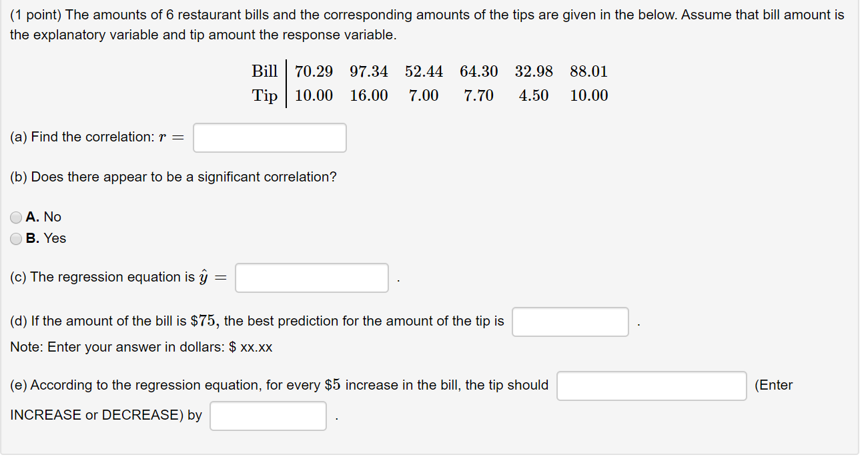
Task: Click the correlation r answer field
Action: (269, 137)
